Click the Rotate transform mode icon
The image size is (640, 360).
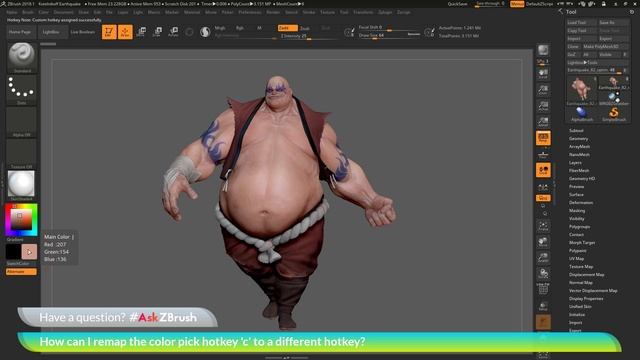[x=173, y=32]
